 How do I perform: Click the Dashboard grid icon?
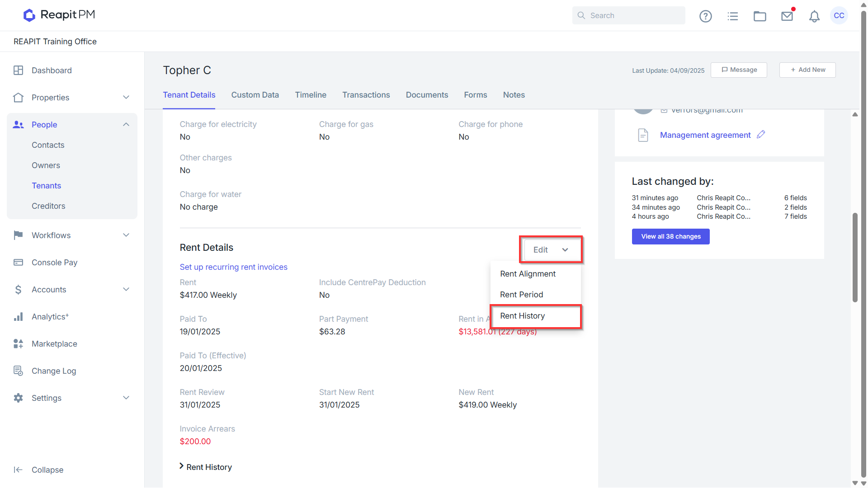pos(18,70)
